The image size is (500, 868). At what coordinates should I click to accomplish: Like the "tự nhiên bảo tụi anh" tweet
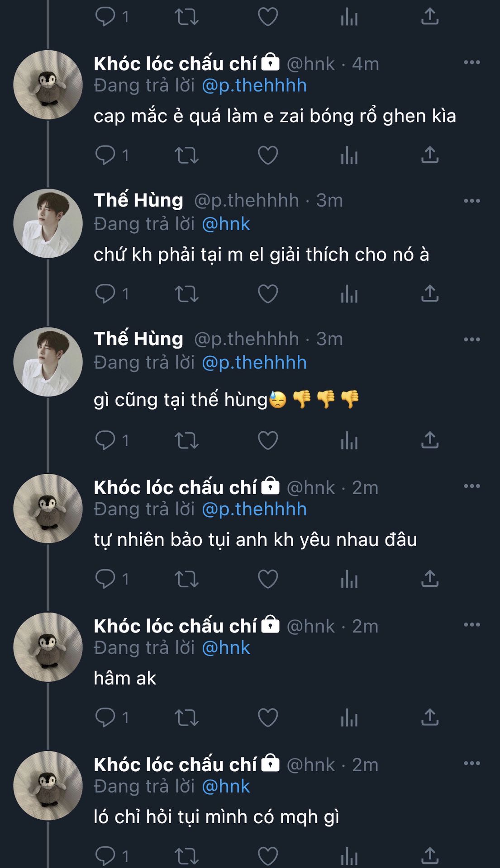(x=267, y=579)
